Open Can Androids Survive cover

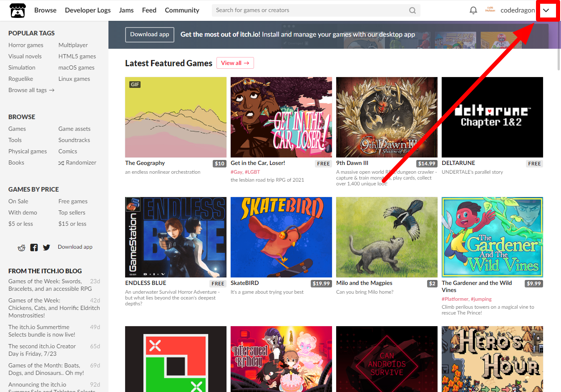387,359
